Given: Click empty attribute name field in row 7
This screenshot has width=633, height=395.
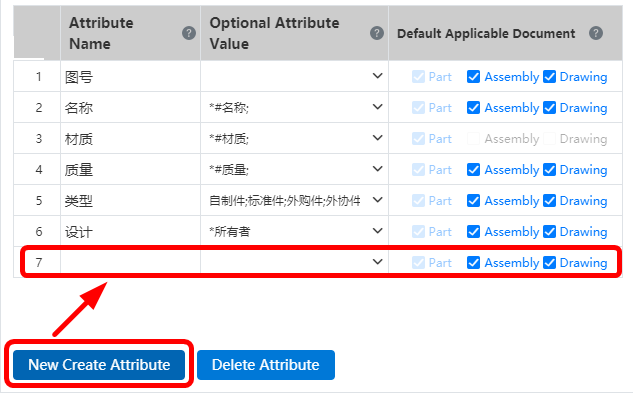Looking at the screenshot, I should click(130, 263).
